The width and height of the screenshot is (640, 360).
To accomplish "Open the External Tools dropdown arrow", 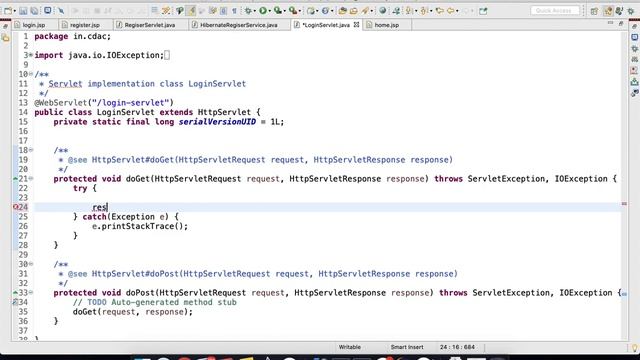I will 299,11.
